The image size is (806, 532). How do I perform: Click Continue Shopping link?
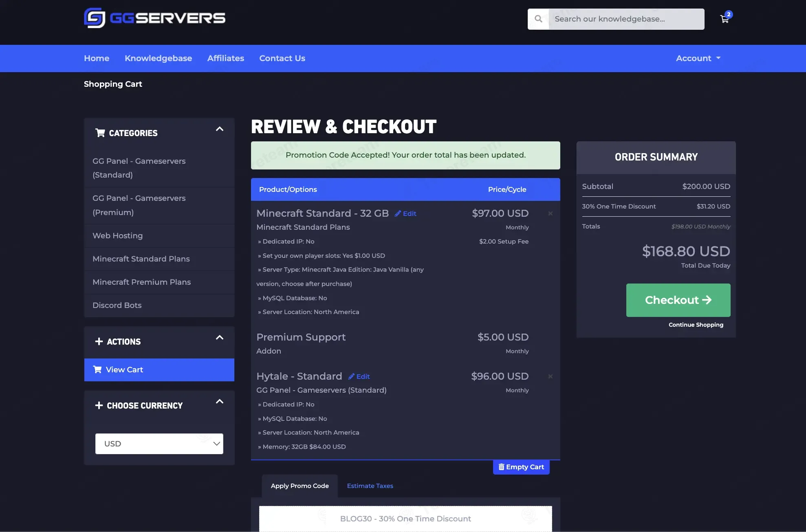(696, 325)
